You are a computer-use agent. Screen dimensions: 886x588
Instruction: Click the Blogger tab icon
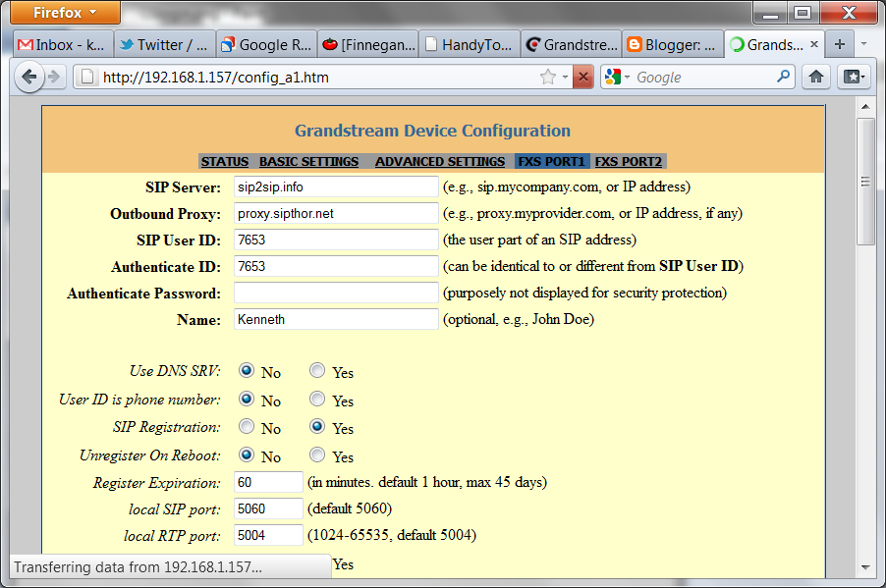point(635,44)
